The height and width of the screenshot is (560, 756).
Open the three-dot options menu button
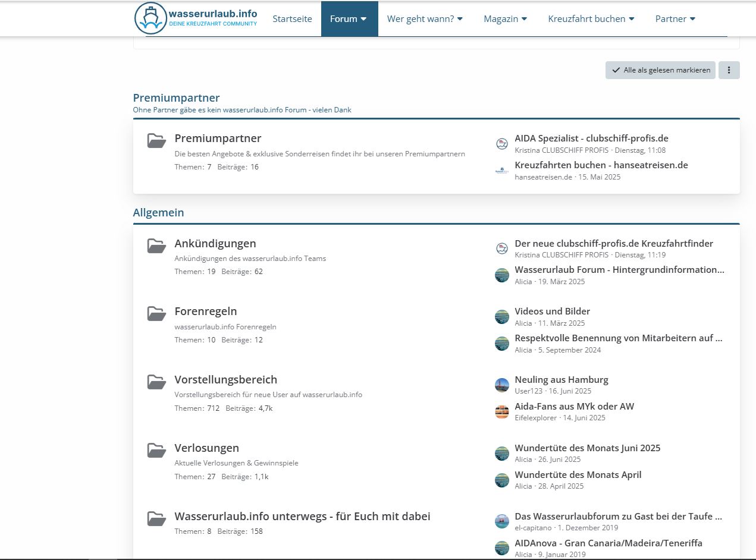(x=729, y=70)
